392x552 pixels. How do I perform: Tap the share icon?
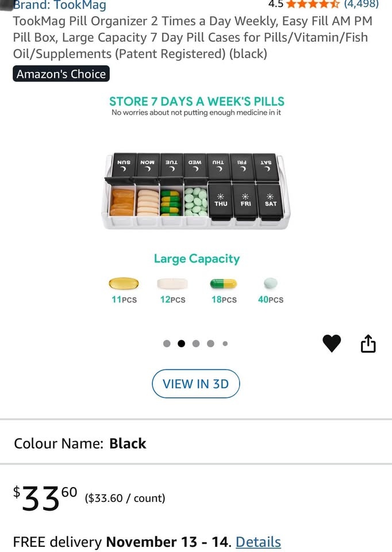pos(368,343)
